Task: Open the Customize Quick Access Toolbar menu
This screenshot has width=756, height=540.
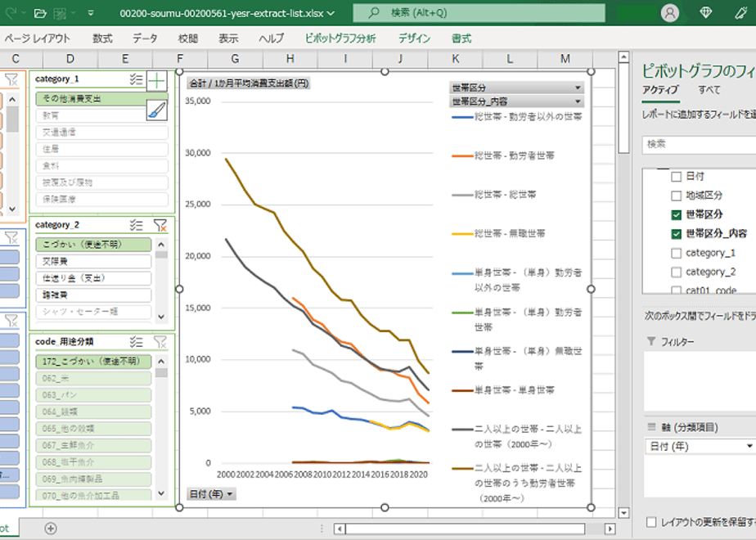Action: pos(91,13)
